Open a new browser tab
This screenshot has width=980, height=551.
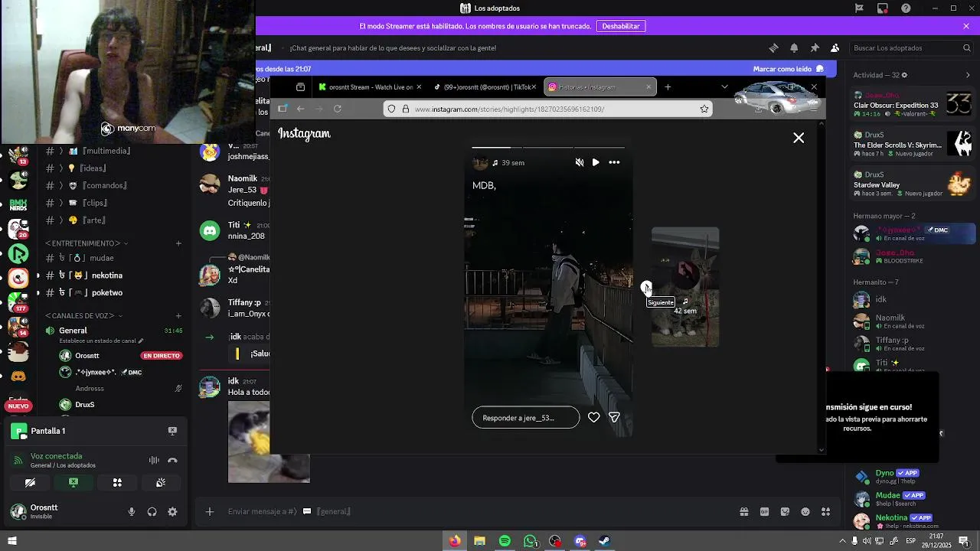point(668,87)
